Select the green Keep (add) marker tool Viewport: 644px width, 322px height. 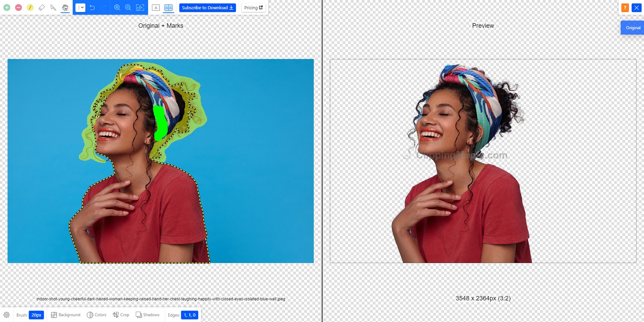pos(7,8)
